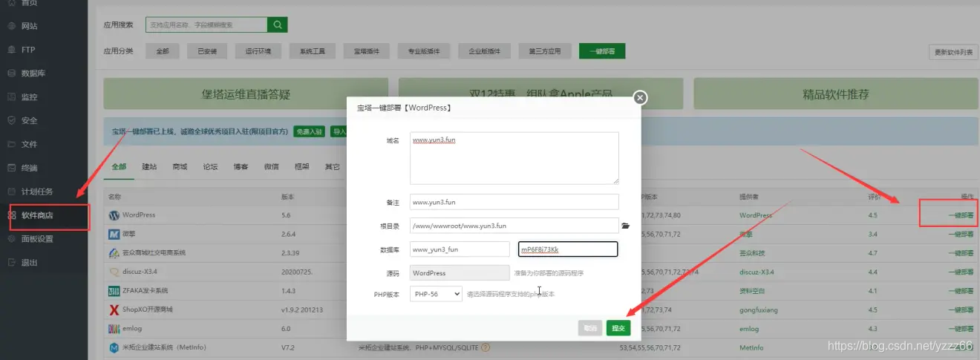Click the discuz-X3.4 app icon
Viewport: 980px width, 360px height.
[x=114, y=272]
